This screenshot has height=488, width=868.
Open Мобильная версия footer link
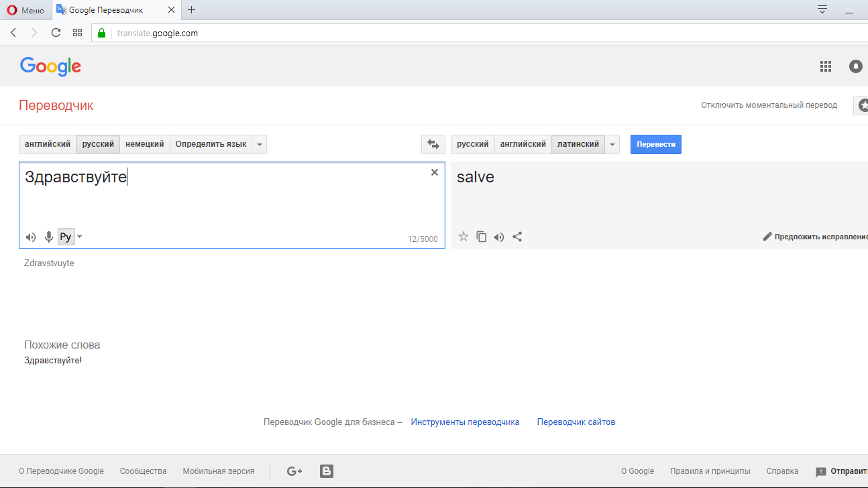219,471
